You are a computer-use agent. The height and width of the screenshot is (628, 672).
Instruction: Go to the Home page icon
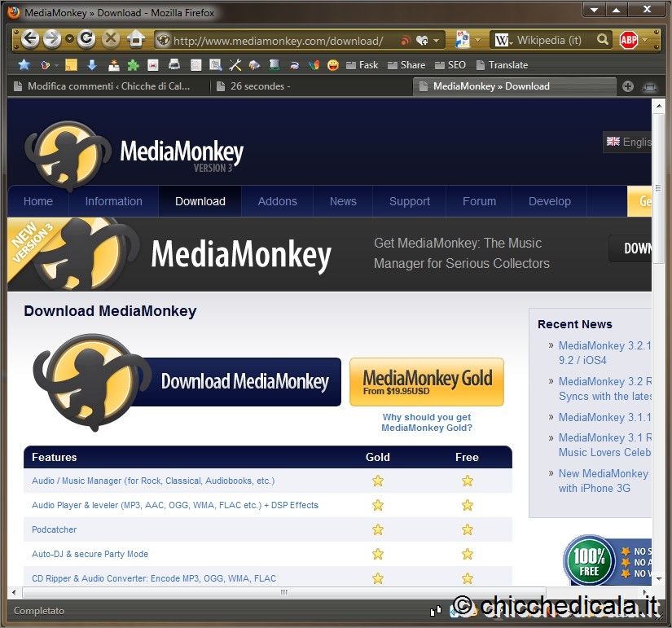coord(136,39)
